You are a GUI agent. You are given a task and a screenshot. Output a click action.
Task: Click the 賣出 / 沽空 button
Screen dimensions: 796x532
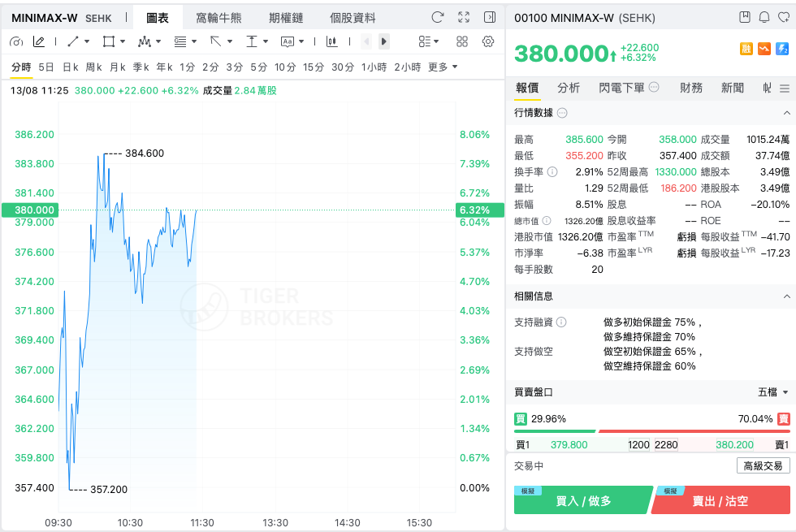720,500
